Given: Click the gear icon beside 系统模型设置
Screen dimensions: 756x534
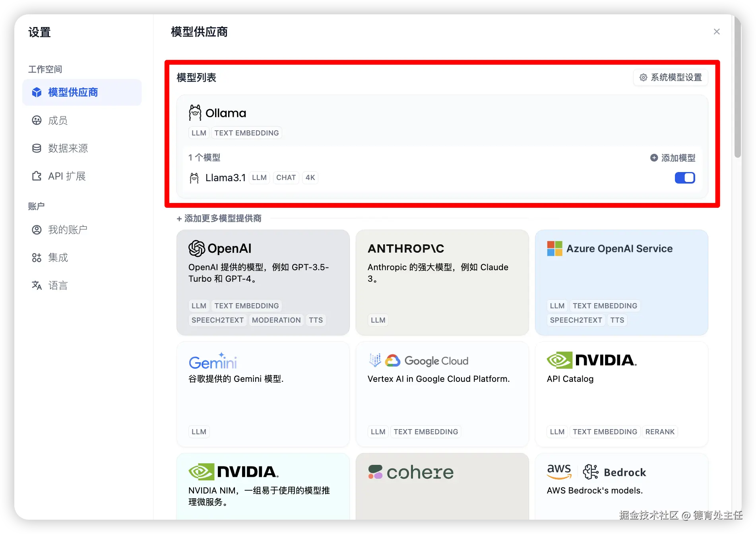Looking at the screenshot, I should pyautogui.click(x=644, y=77).
